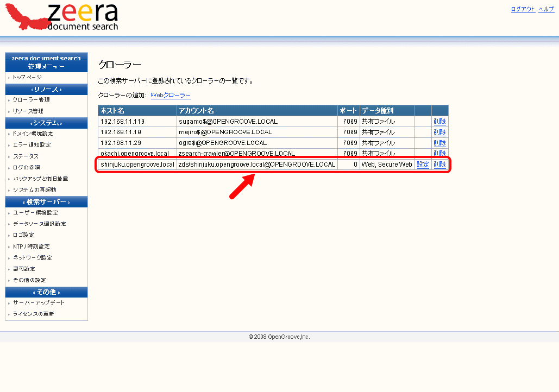The width and height of the screenshot is (559, 392).
Task: Click the その他 section header
Action: (x=46, y=292)
